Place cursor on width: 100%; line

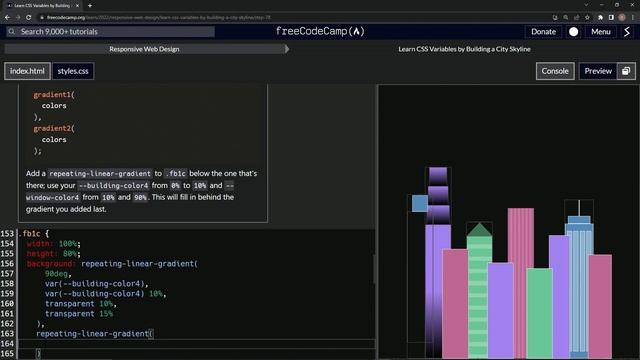click(x=53, y=244)
